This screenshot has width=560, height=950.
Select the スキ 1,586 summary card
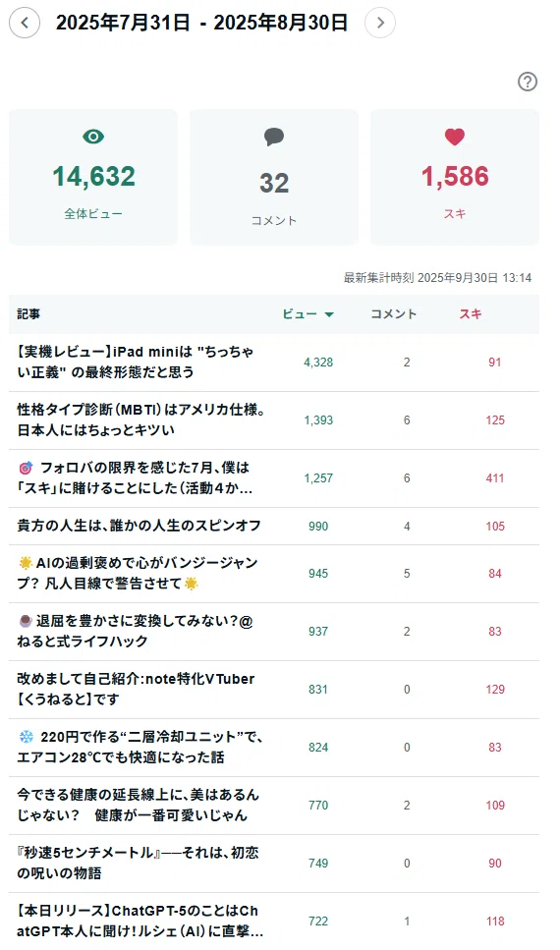click(455, 177)
